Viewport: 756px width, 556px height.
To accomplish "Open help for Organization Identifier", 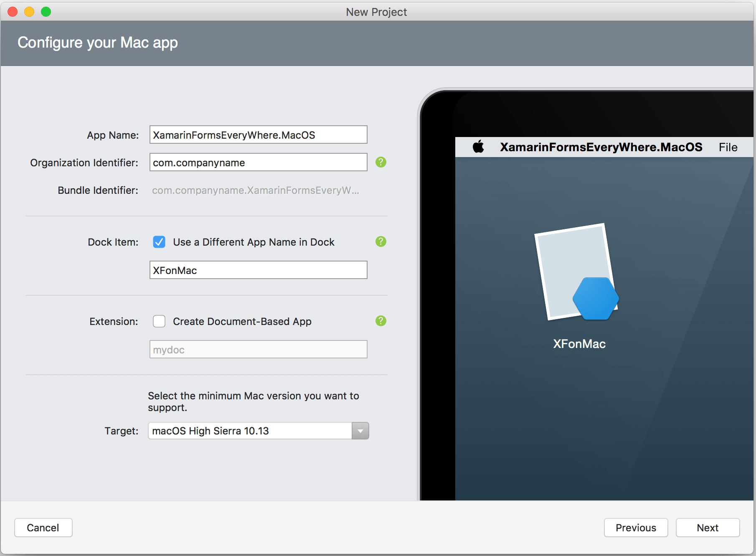I will coord(381,162).
